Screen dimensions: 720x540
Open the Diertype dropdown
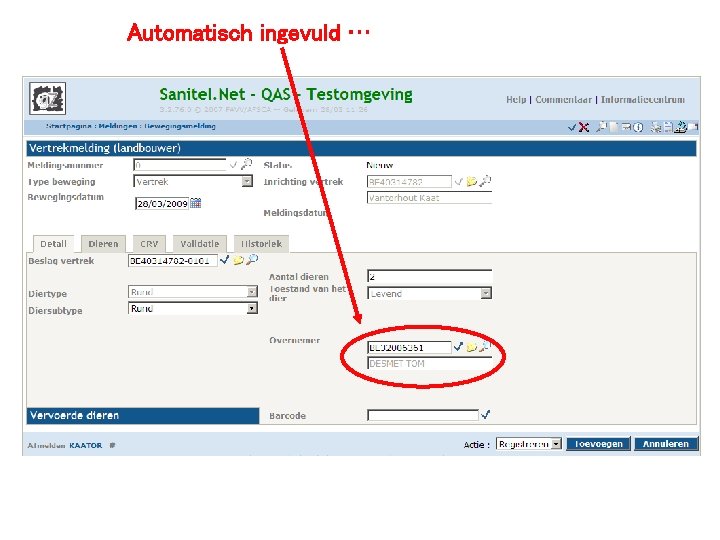point(252,292)
